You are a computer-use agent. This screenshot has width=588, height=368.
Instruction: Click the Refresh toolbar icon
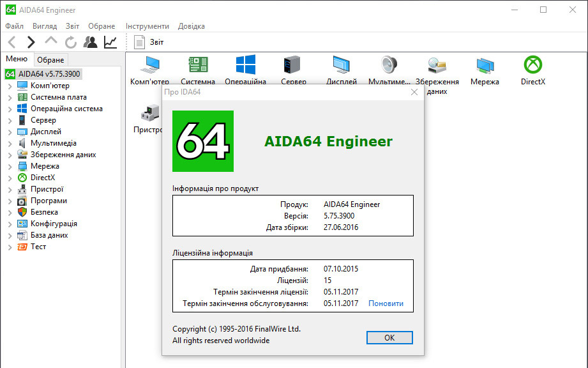[x=70, y=42]
